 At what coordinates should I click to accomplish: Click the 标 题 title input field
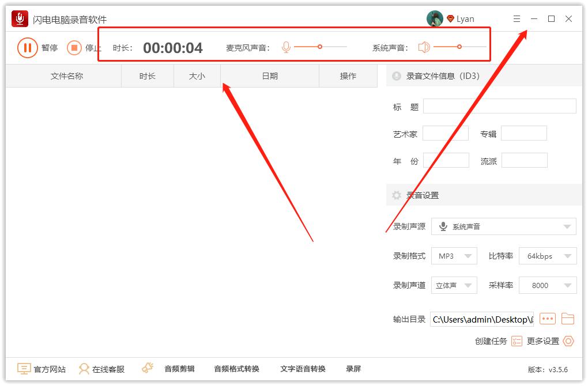tap(499, 106)
